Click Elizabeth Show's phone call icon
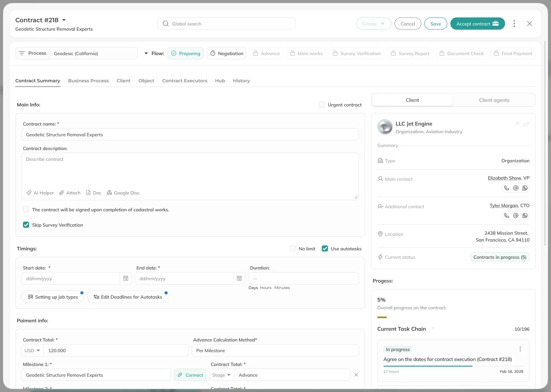The image size is (551, 392). coord(507,188)
